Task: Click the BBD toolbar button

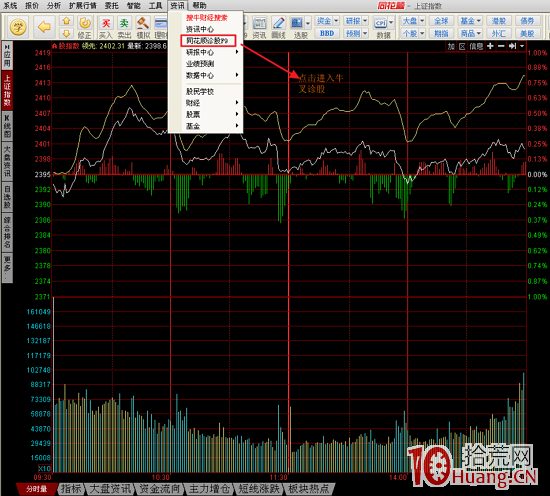Action: (x=327, y=33)
